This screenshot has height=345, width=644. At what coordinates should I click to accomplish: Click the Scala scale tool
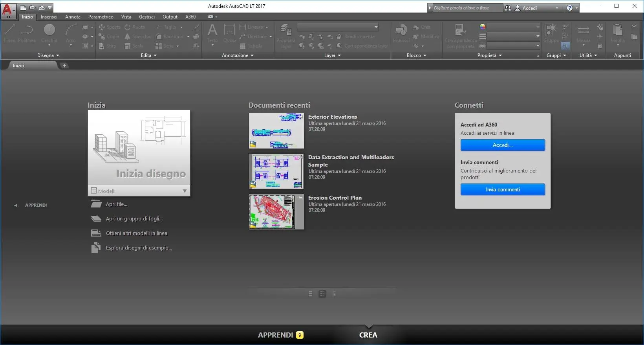tap(134, 46)
